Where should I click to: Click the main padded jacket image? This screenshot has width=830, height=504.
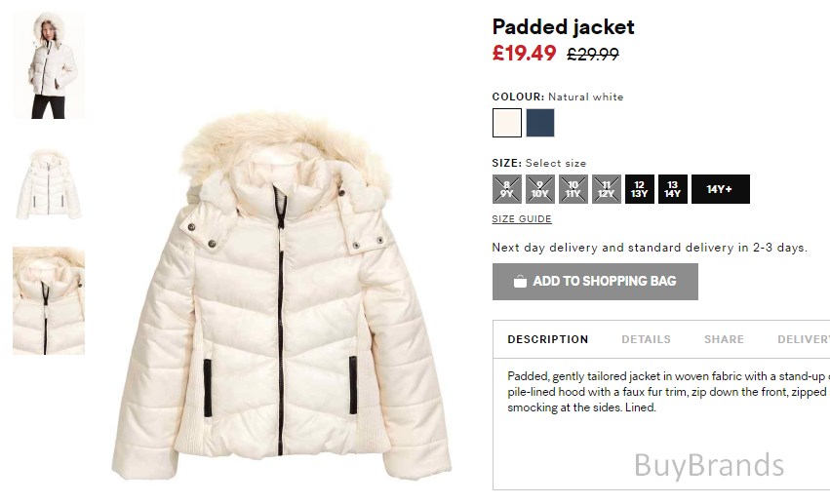coord(281,296)
